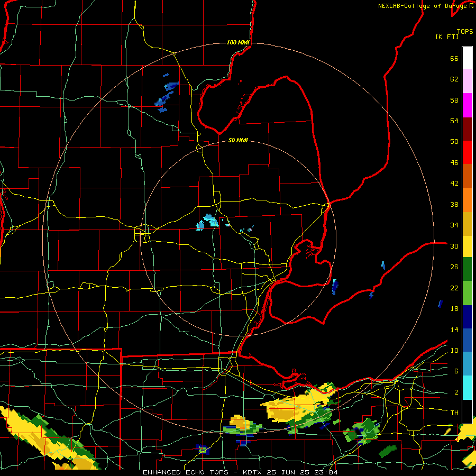Click the '34' value on legend scale
The height and width of the screenshot is (476, 476).
(x=454, y=225)
